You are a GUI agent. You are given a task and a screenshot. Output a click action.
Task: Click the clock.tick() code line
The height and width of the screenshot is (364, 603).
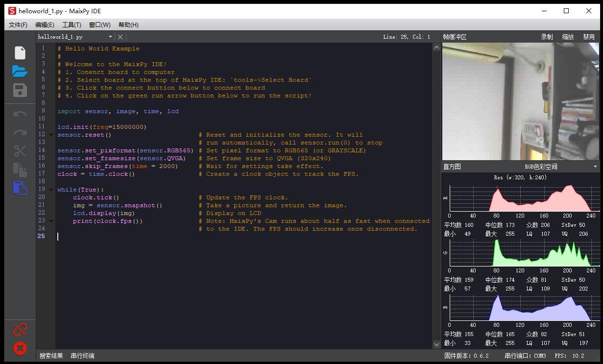96,197
